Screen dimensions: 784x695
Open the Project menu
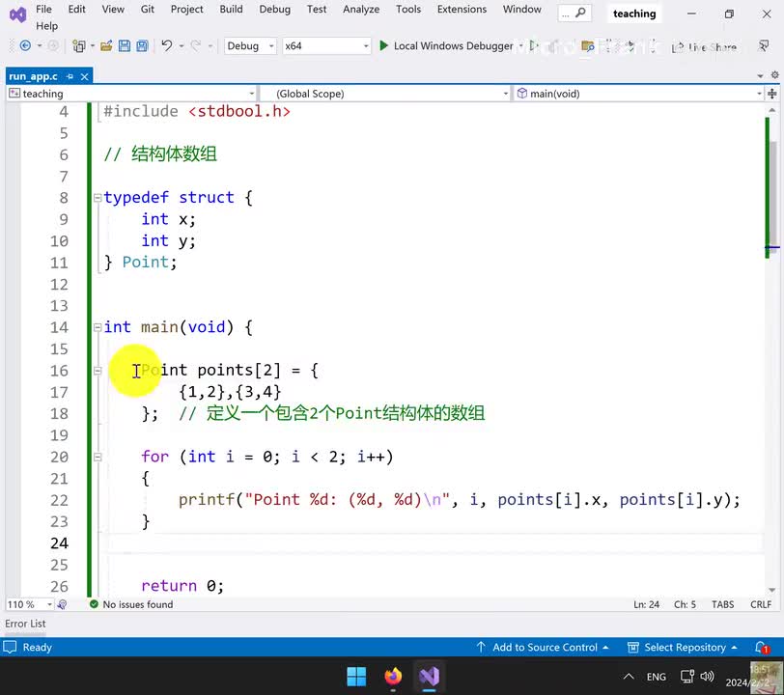pos(186,9)
